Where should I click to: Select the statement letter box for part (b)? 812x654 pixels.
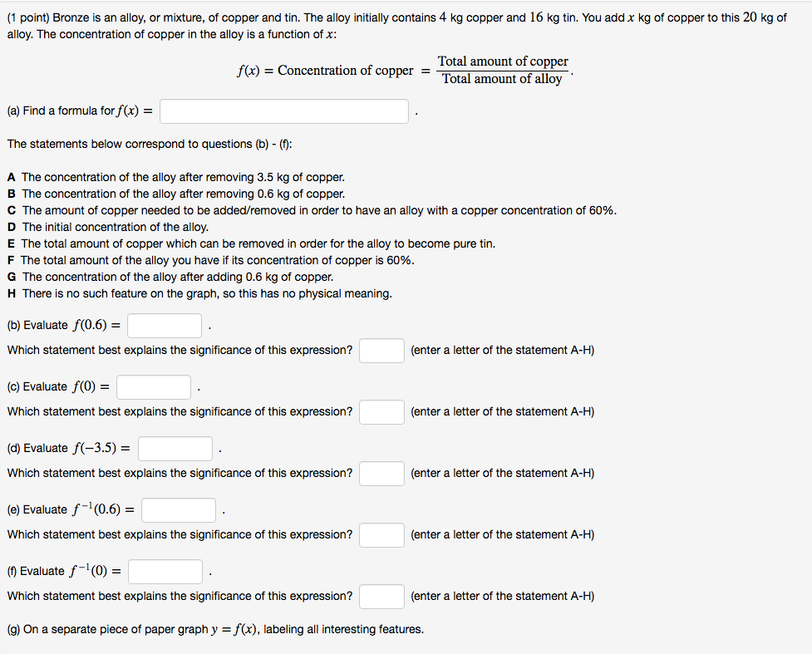382,351
